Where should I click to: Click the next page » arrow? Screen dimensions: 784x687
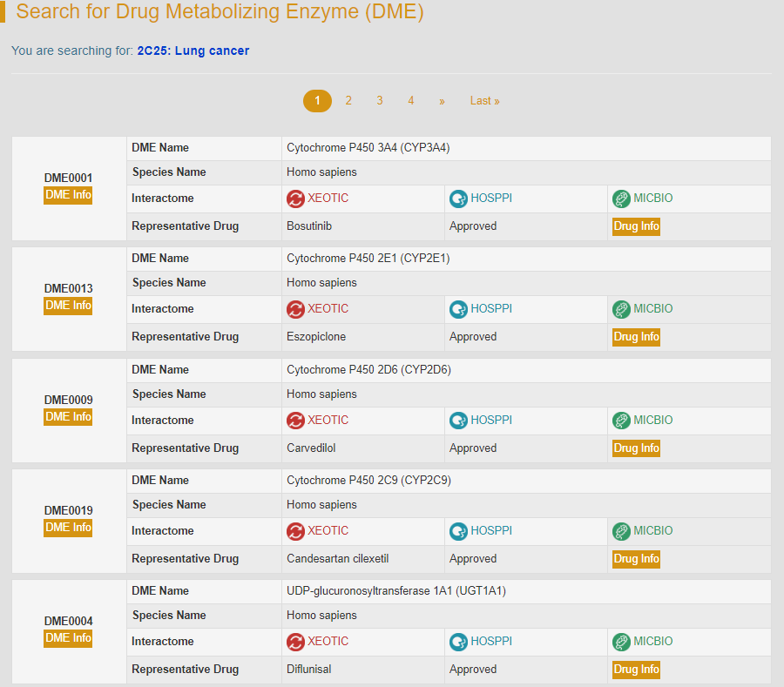[x=442, y=101]
